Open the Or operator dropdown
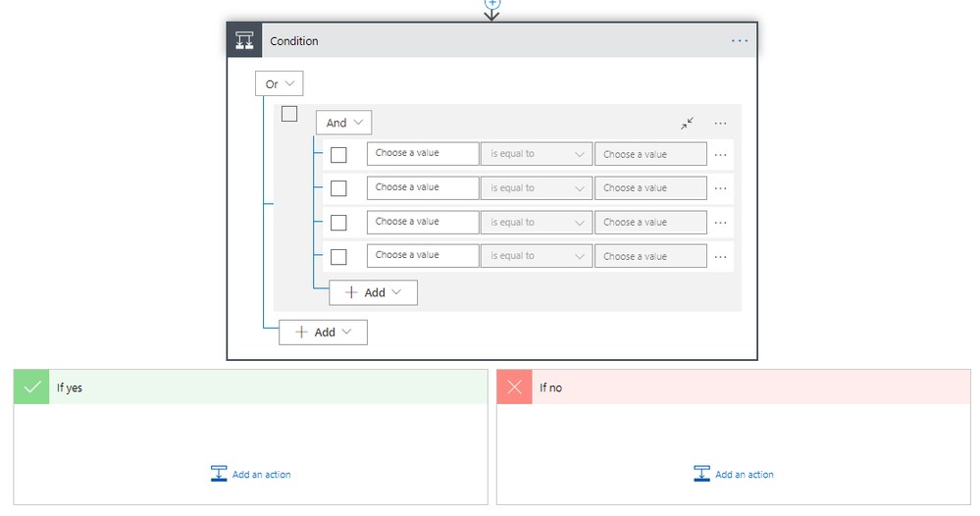 click(280, 83)
